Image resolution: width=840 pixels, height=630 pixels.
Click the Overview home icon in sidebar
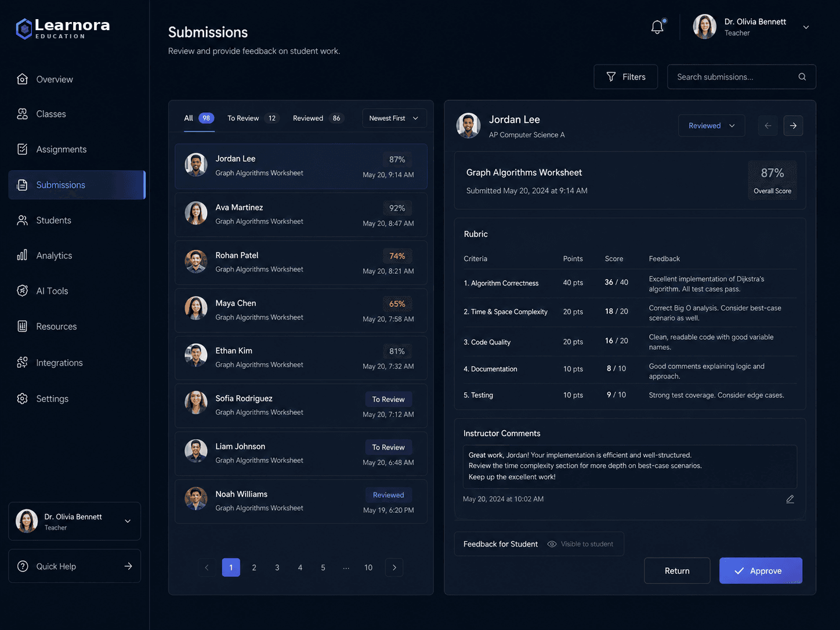(23, 79)
